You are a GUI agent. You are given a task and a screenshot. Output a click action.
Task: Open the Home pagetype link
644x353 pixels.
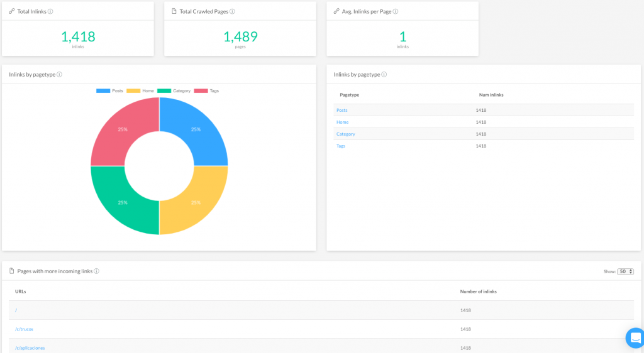(x=343, y=122)
